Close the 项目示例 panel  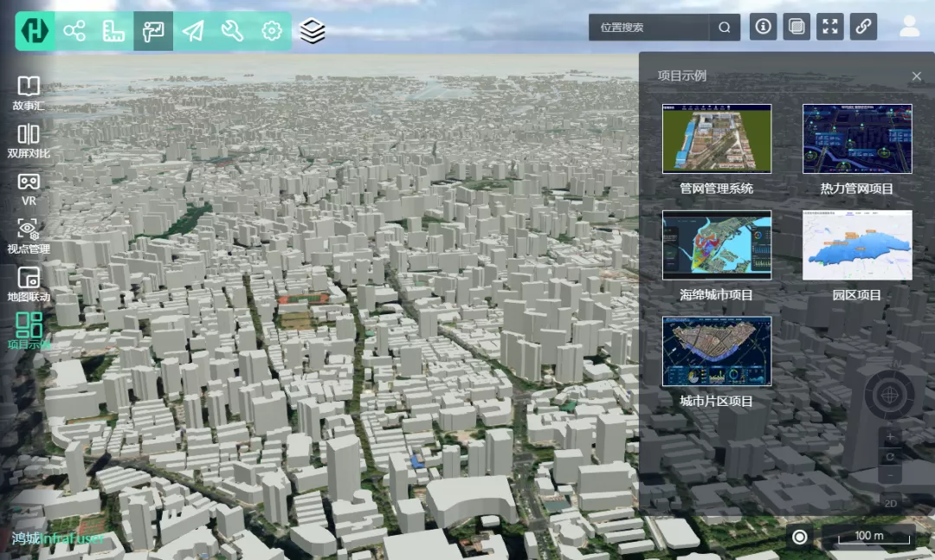pyautogui.click(x=917, y=76)
